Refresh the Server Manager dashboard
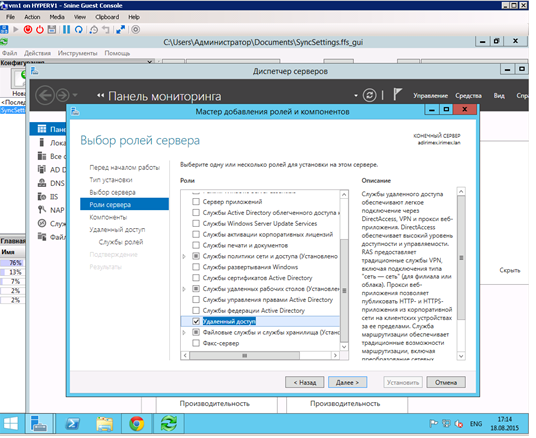536x438 pixels. 370,95
